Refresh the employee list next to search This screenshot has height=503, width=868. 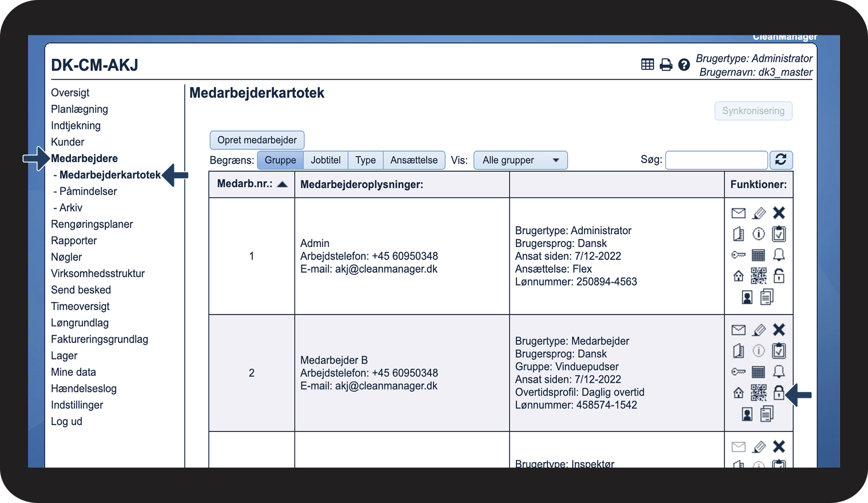pos(781,160)
